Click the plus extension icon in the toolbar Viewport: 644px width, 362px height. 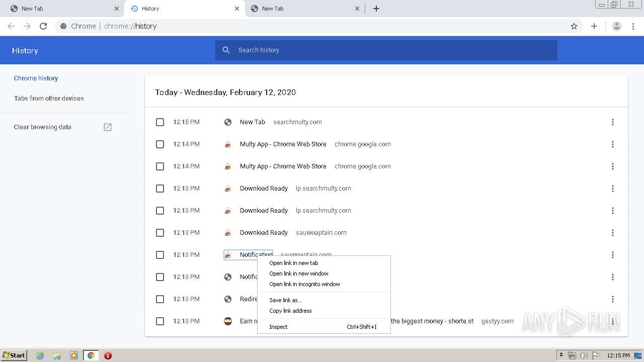(x=594, y=26)
